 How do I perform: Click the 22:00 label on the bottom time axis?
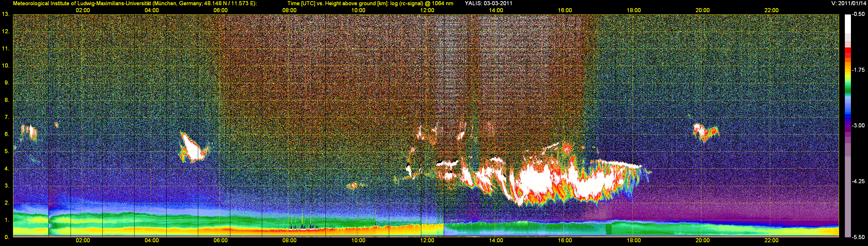coord(771,241)
